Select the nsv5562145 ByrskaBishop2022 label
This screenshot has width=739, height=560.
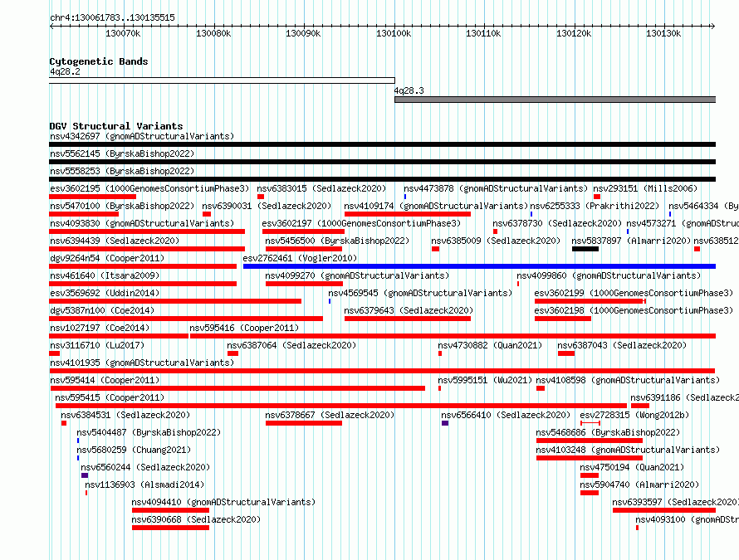(122, 154)
